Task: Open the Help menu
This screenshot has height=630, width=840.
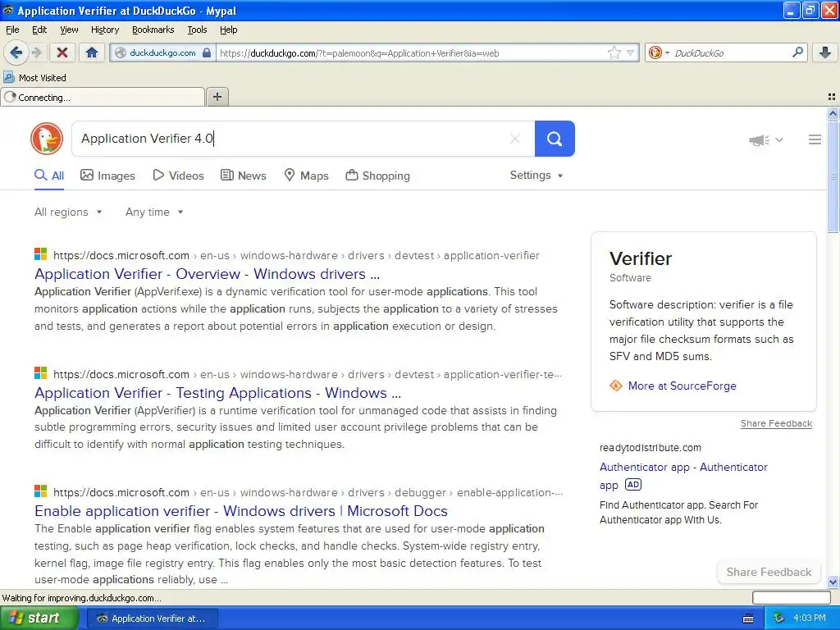Action: (x=229, y=30)
